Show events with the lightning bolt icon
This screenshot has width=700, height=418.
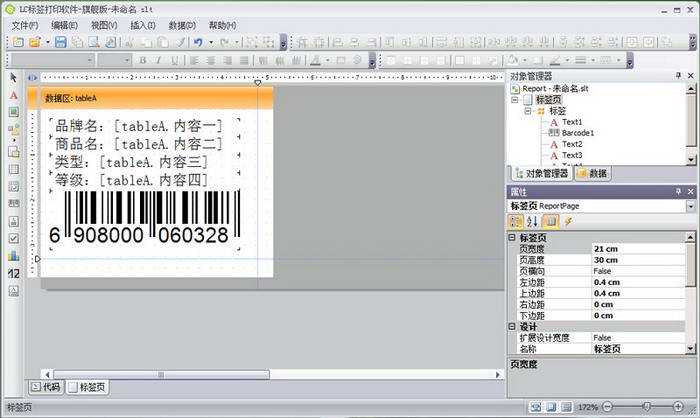[x=568, y=222]
